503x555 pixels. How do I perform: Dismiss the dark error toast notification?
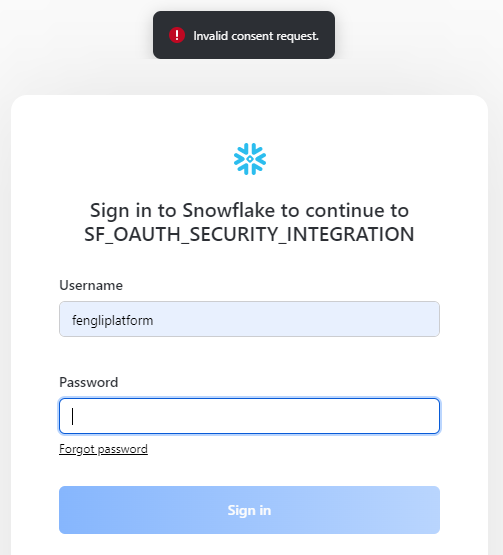(244, 35)
